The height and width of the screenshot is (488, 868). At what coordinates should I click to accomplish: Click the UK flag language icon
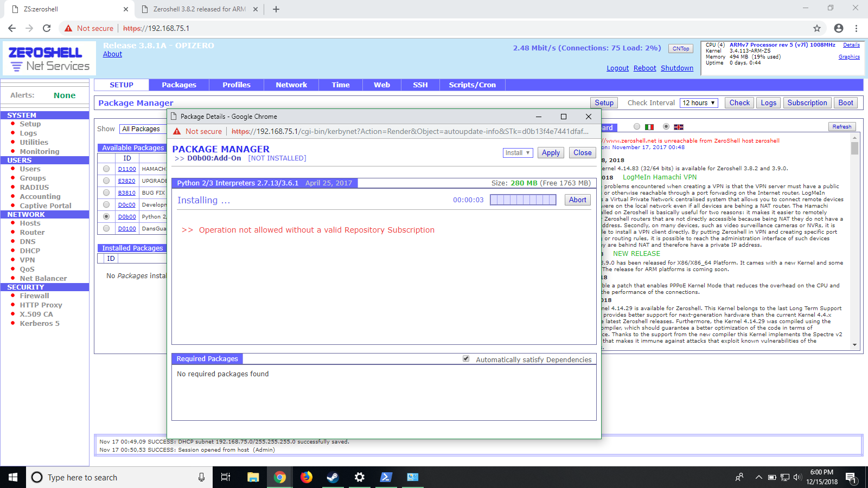pos(678,127)
